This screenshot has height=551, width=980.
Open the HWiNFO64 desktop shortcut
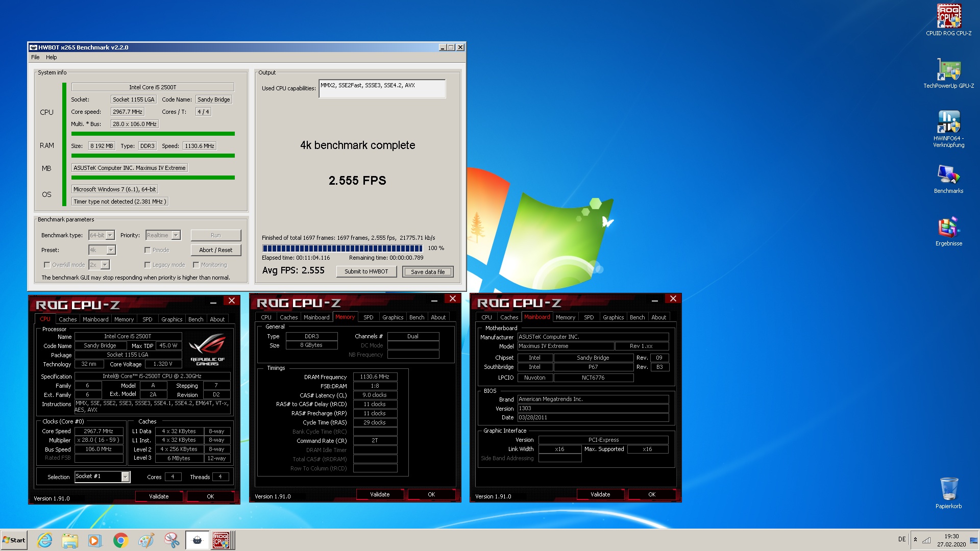tap(948, 129)
